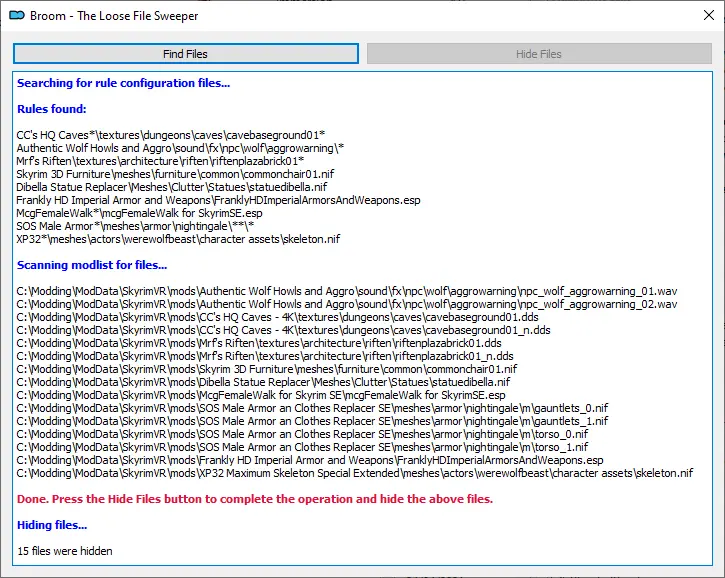Click the nightingale torso_1.nif file path
The height and width of the screenshot is (578, 725).
302,447
